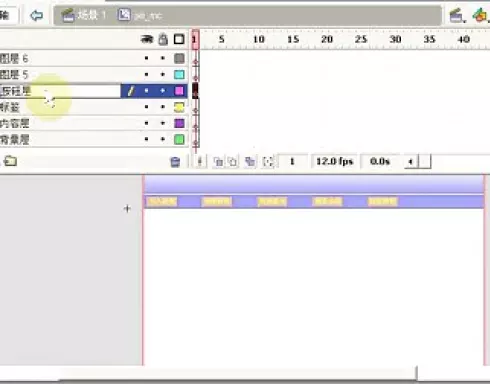
Task: Open the Modify Onion Markers menu
Action: coord(268,162)
